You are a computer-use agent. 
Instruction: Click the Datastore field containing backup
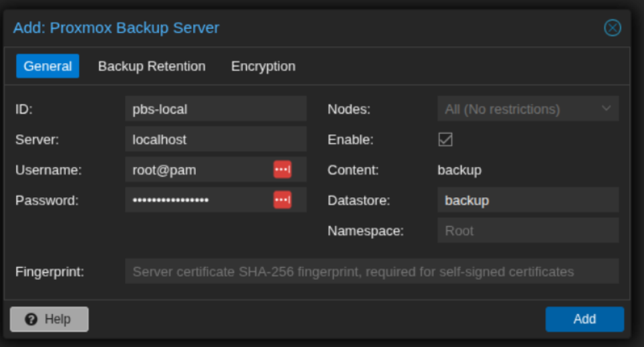528,200
